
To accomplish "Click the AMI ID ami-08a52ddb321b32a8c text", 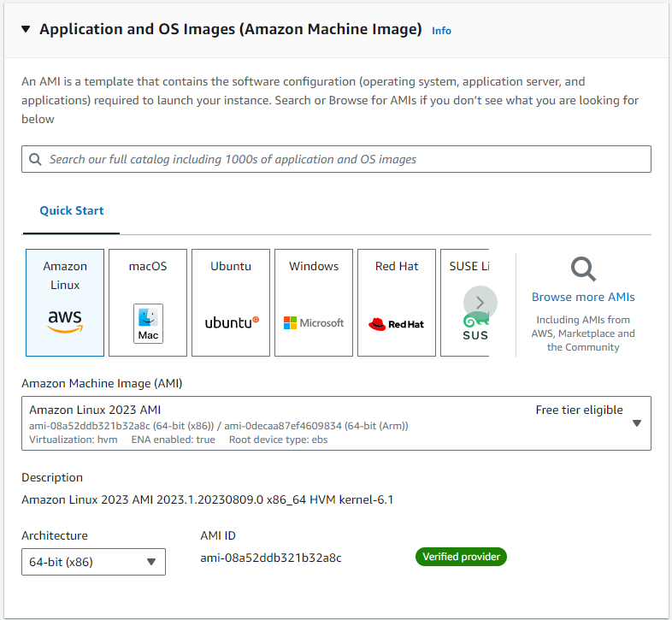I will click(271, 558).
